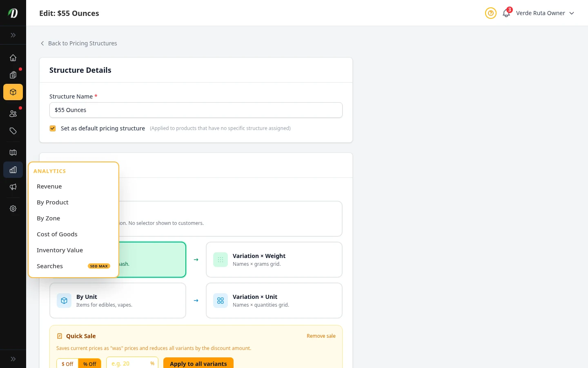The image size is (588, 368).
Task: Expand the sidebar using the chevron arrows
Action: [x=13, y=35]
